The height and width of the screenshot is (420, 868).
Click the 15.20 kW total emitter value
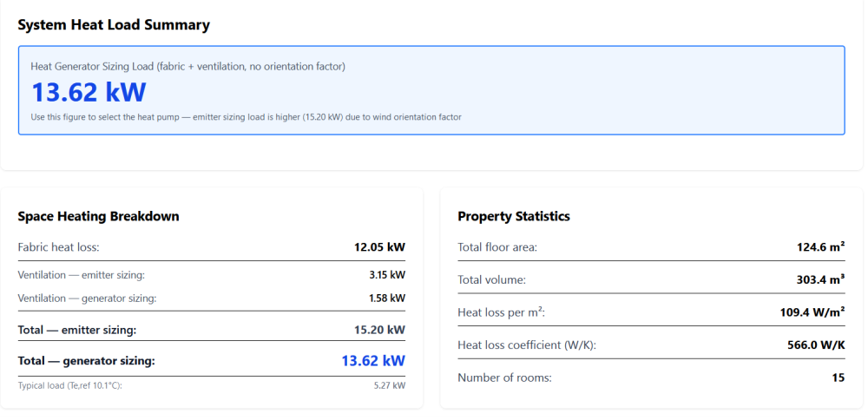tap(379, 330)
